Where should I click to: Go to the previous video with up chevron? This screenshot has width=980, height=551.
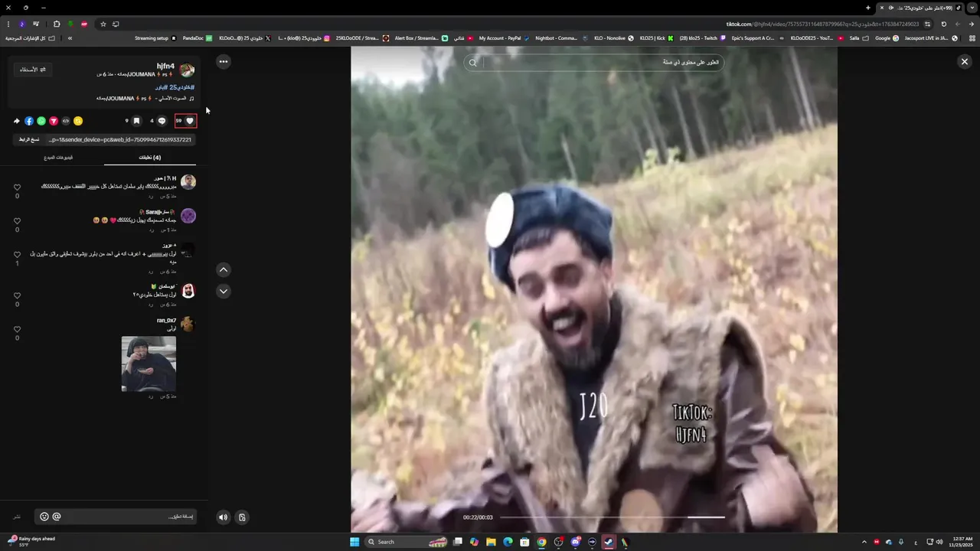click(224, 269)
